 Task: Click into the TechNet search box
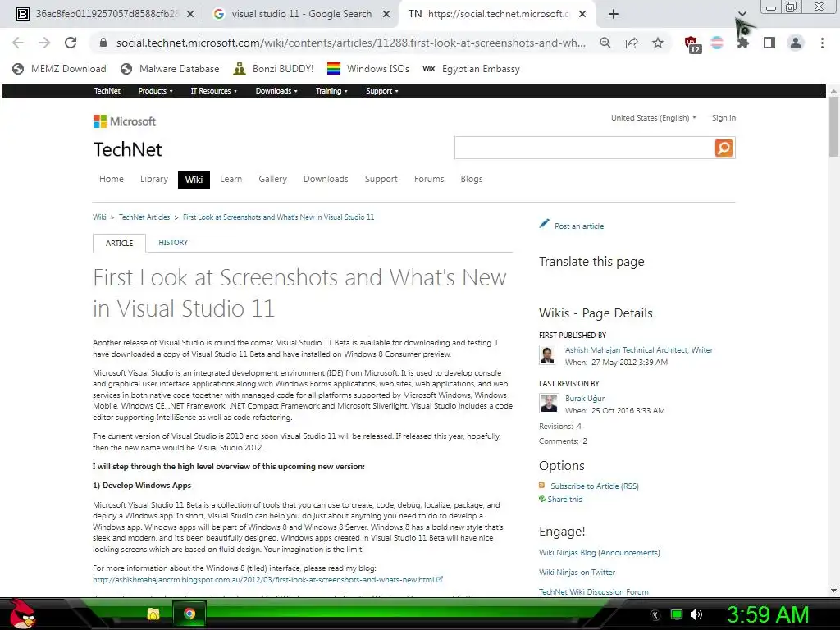tap(584, 148)
